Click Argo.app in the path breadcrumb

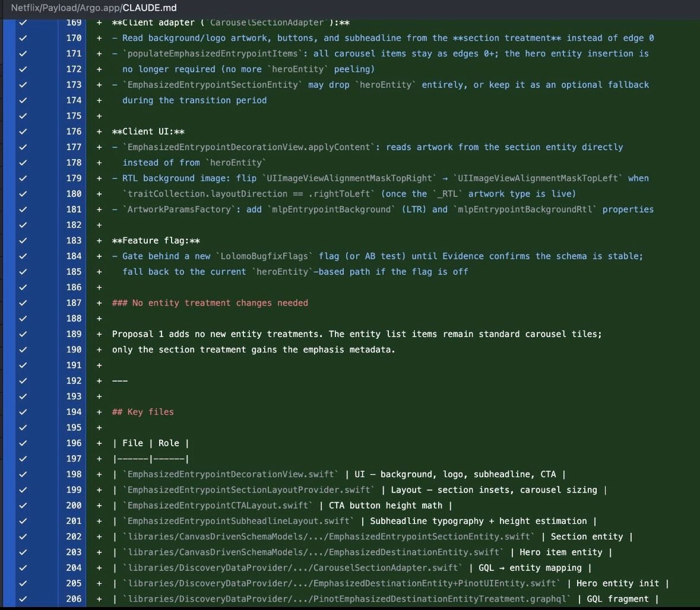[x=100, y=8]
